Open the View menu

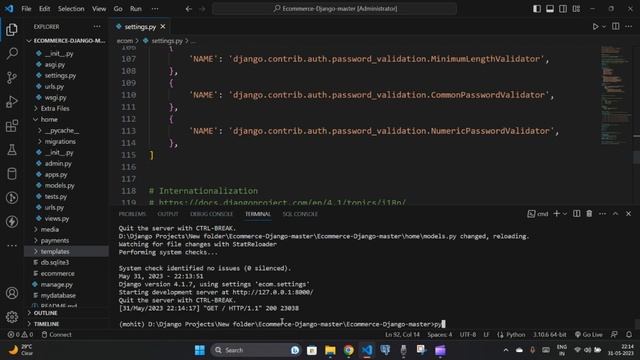[x=99, y=9]
